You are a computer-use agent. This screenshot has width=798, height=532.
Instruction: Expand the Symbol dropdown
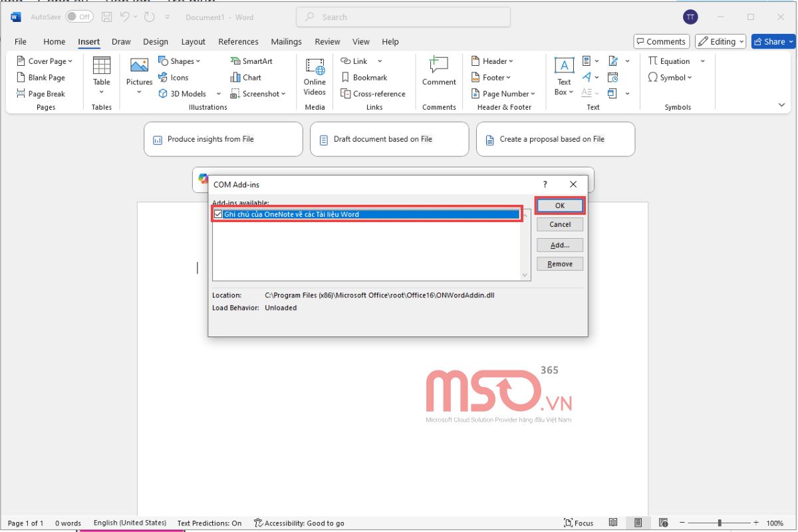(690, 77)
